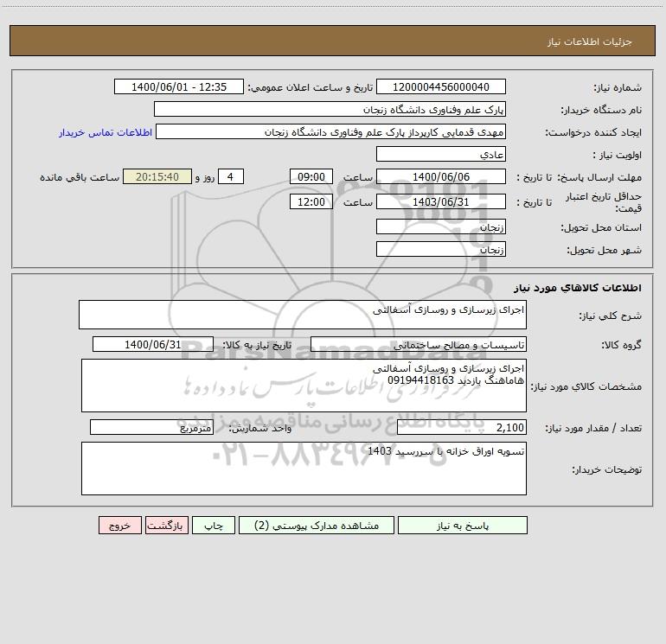Click the ایجاد کننده درخواست field
Viewport: 666px width, 644px height.
click(330, 131)
